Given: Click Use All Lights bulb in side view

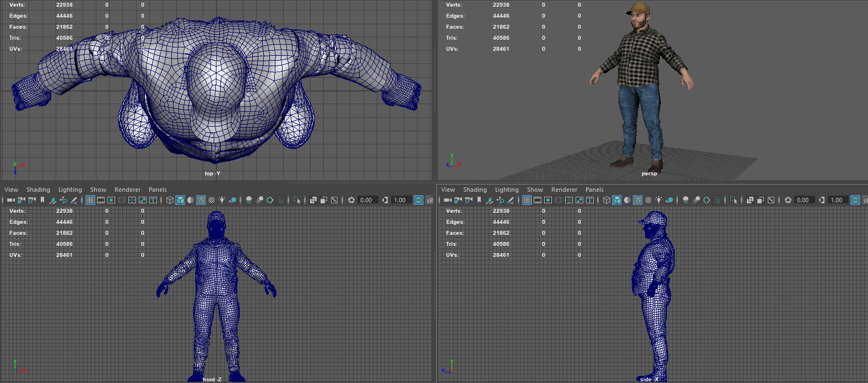Looking at the screenshot, I should (659, 200).
